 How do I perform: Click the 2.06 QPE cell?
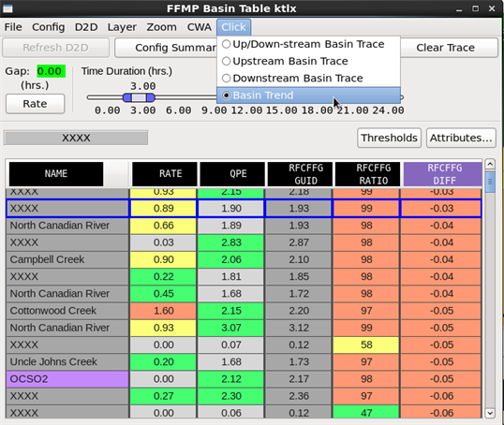click(x=230, y=259)
